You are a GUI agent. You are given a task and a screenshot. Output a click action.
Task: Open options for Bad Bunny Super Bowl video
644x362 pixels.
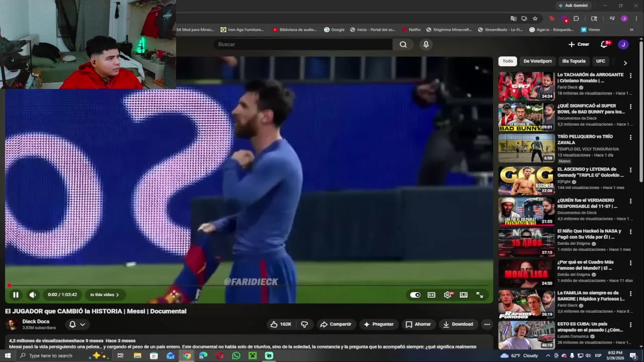pos(630,107)
